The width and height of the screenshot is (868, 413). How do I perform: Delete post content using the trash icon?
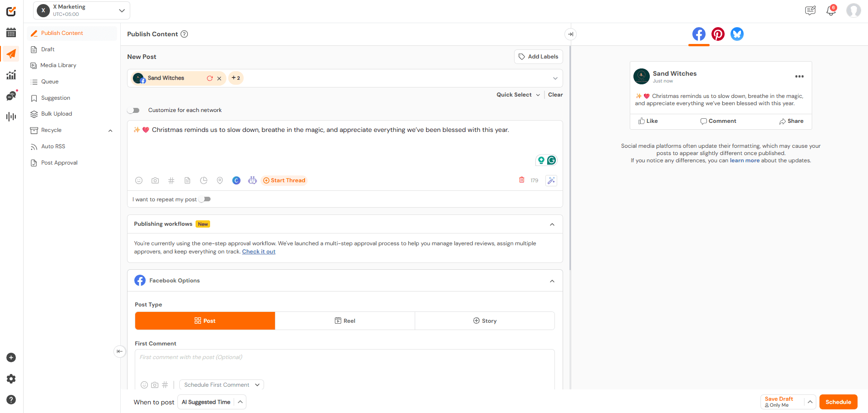pos(521,180)
